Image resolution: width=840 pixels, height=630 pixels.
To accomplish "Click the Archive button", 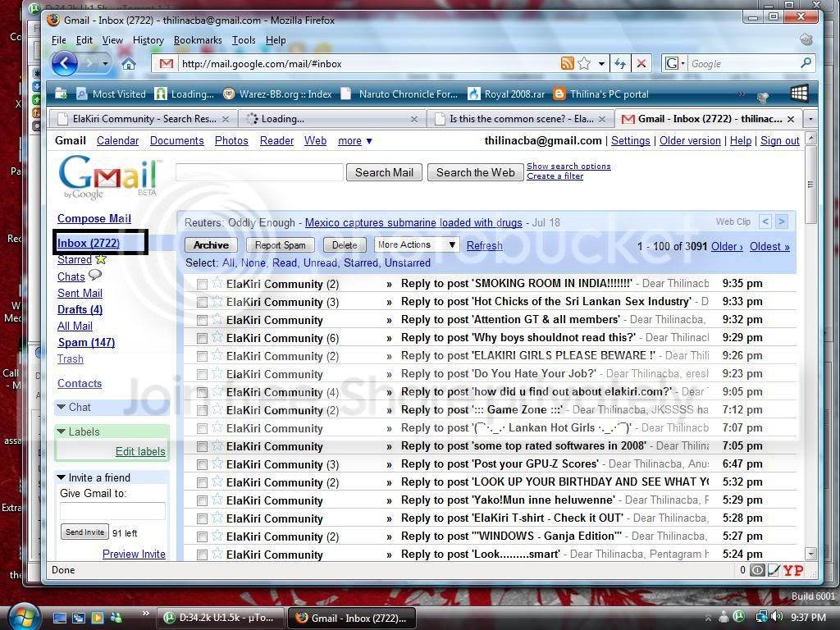I will pyautogui.click(x=211, y=244).
